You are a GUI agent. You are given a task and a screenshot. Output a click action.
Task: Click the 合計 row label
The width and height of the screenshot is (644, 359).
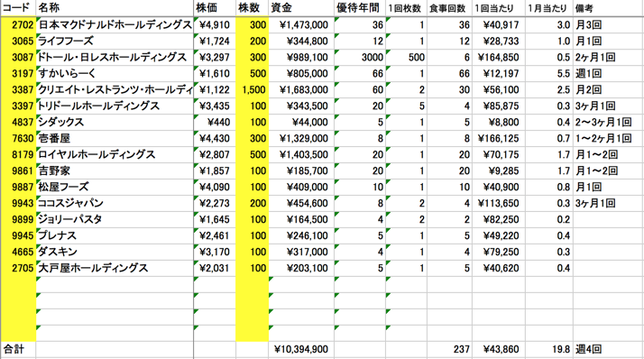[x=18, y=350]
